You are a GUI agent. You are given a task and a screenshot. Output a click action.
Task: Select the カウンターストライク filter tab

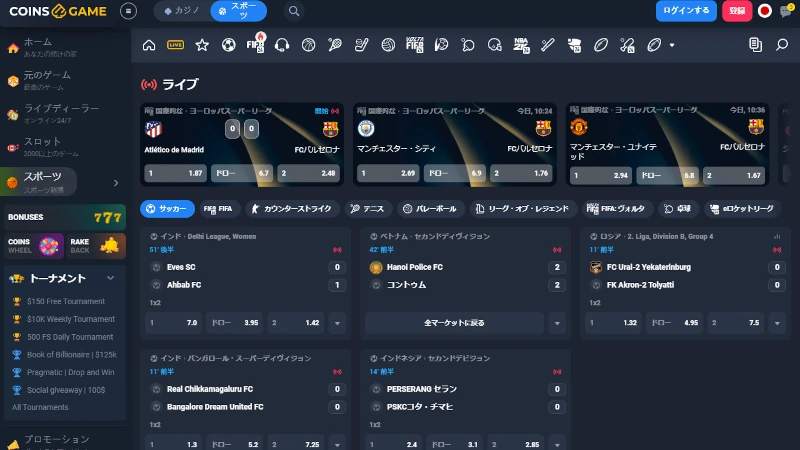pyautogui.click(x=292, y=209)
